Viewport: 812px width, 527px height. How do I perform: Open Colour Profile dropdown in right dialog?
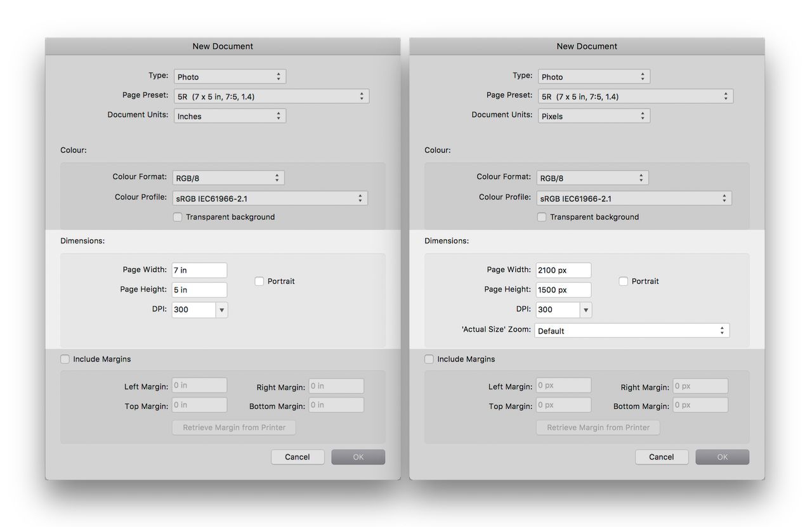pos(634,198)
